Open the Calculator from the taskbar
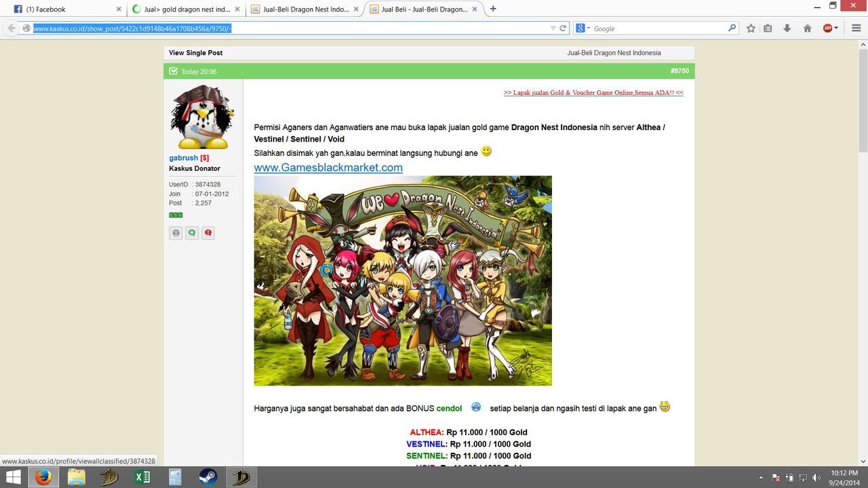Screen dimensions: 868x488 coord(175,477)
